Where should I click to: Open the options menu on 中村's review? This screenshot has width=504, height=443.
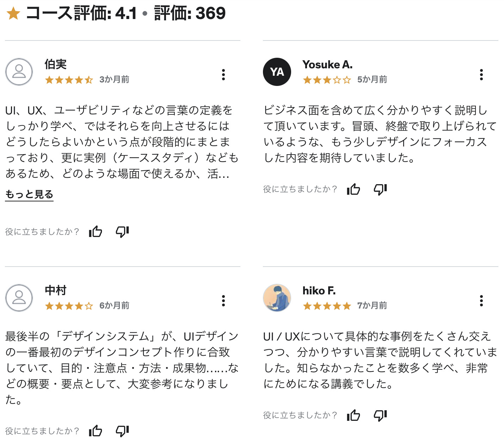click(223, 301)
